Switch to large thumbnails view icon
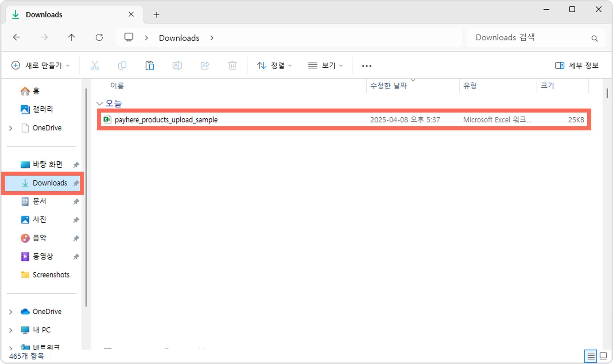 click(603, 356)
